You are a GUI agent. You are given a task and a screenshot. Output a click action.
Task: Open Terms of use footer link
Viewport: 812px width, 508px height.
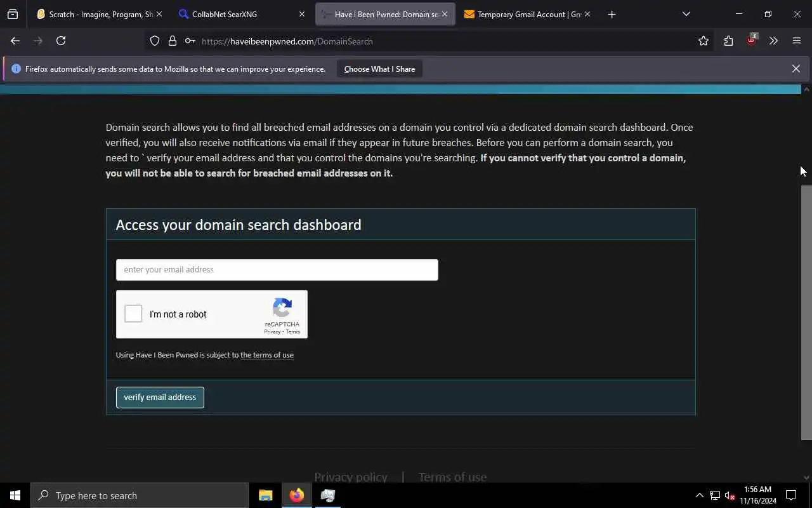click(452, 477)
